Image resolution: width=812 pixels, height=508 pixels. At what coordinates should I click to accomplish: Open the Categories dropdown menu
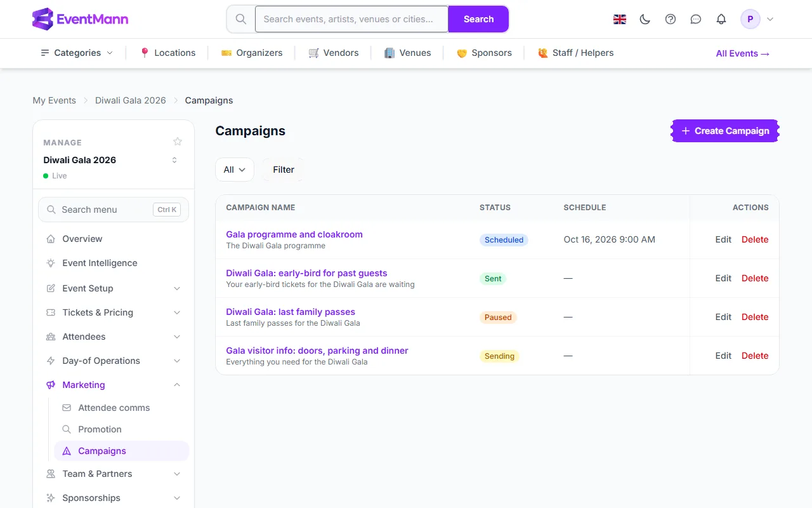click(77, 53)
